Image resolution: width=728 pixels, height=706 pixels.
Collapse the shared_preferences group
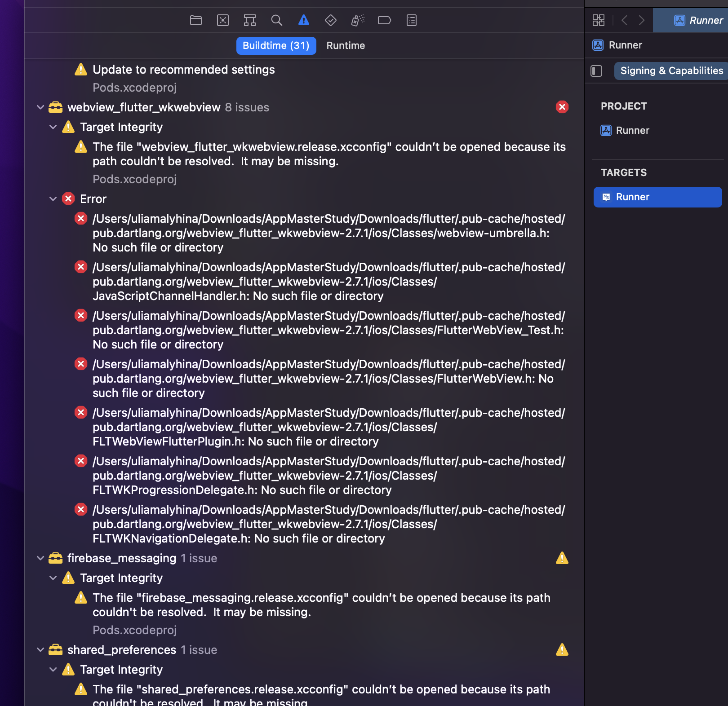pyautogui.click(x=40, y=650)
